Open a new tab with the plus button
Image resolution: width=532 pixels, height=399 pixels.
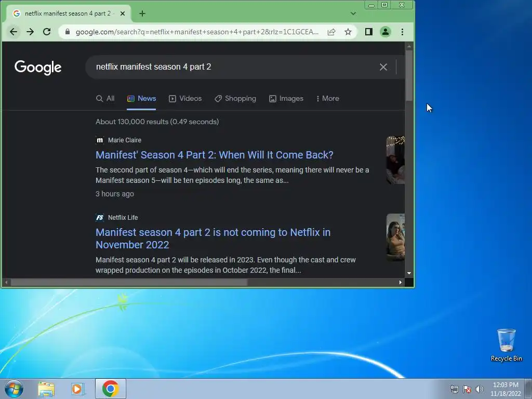click(142, 14)
